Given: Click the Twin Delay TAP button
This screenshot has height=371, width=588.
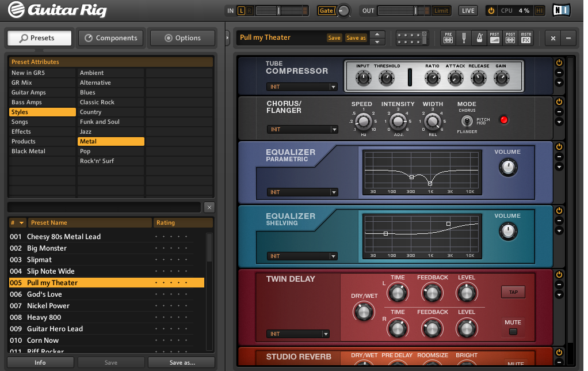Looking at the screenshot, I should 513,292.
